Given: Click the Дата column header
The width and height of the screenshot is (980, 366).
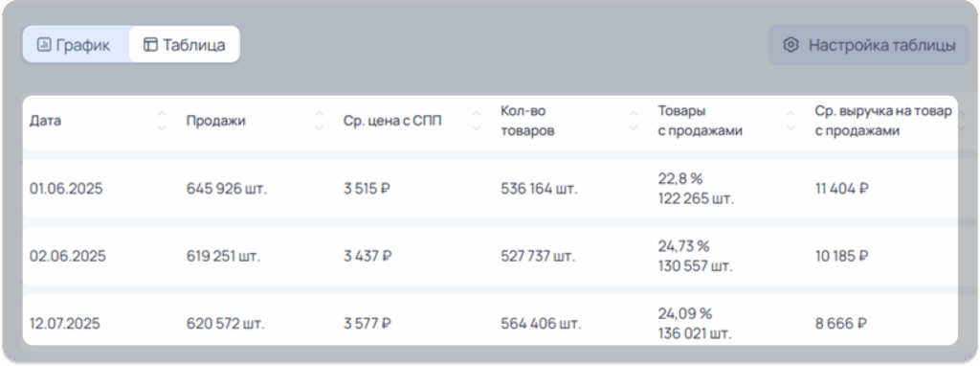Looking at the screenshot, I should point(46,121).
